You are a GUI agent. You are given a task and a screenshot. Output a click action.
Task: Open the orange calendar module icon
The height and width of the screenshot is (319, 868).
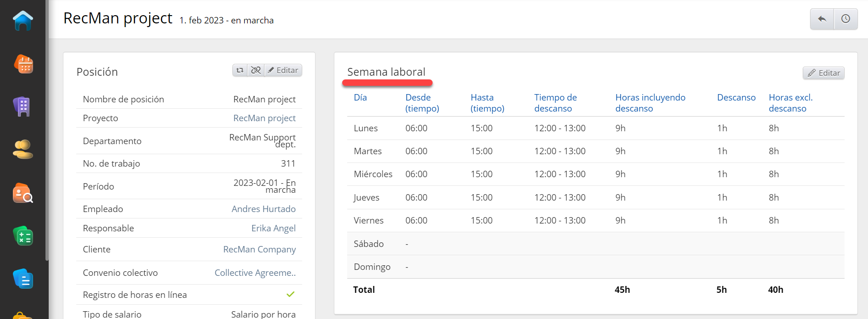point(23,64)
